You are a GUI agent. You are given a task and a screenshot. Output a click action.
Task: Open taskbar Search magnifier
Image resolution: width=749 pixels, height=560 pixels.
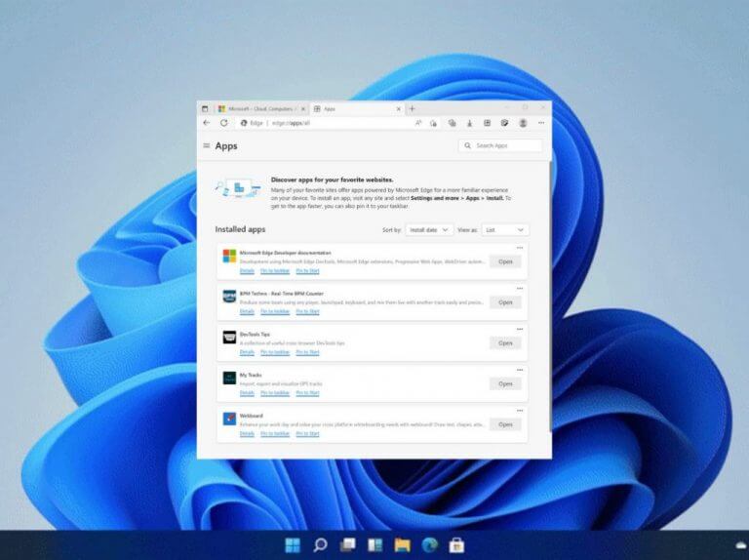point(320,545)
